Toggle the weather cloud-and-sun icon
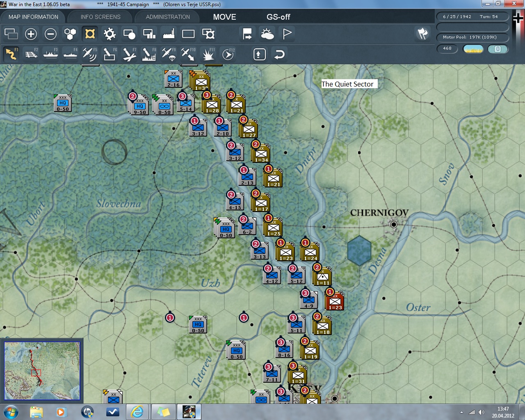The width and height of the screenshot is (525, 420). tap(267, 34)
